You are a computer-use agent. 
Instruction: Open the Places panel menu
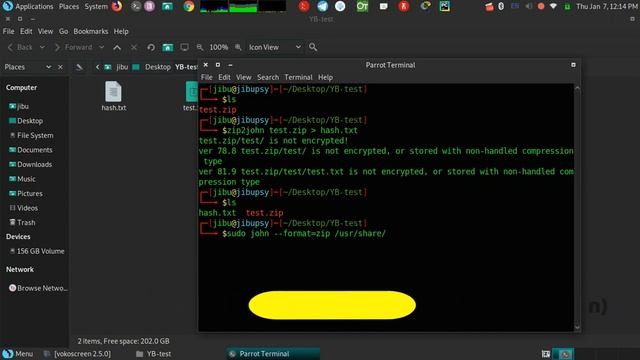tap(69, 7)
